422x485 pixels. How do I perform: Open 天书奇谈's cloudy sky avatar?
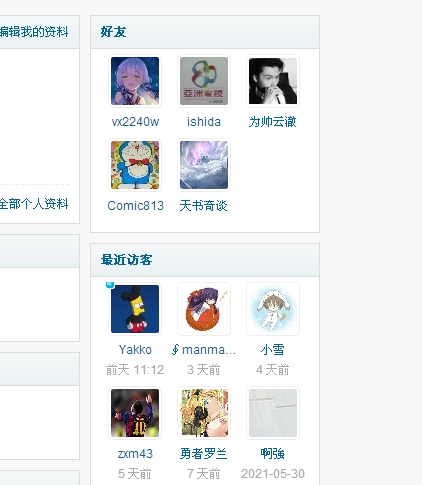tap(204, 165)
